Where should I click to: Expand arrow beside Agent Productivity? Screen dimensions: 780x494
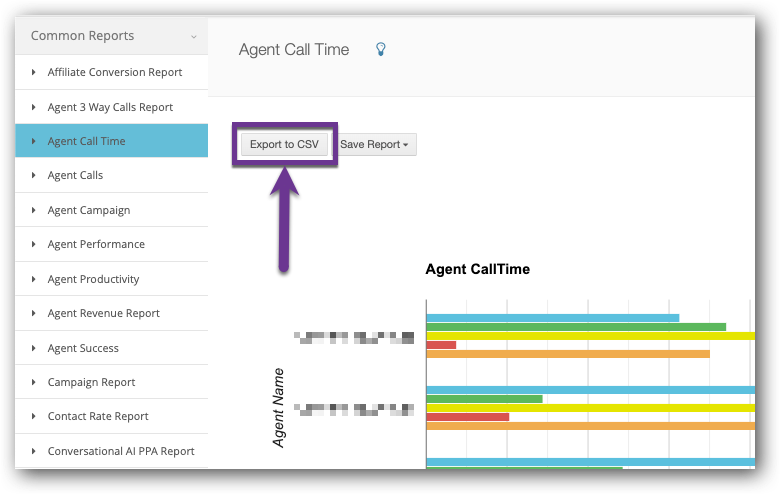click(x=33, y=279)
